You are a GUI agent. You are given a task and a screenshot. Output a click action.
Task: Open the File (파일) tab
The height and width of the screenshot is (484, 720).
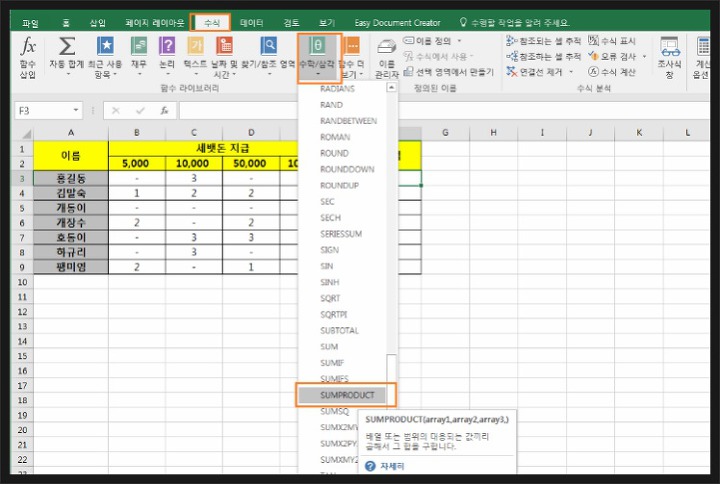pyautogui.click(x=30, y=23)
